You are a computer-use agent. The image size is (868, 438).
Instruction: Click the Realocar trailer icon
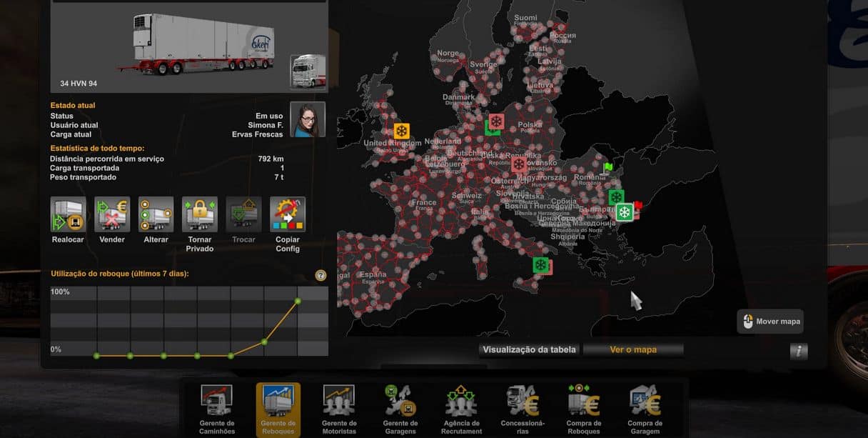69,214
